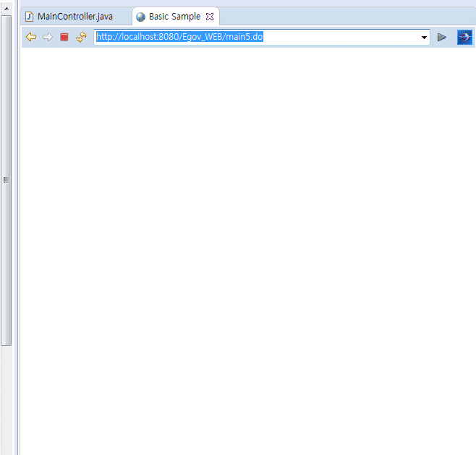Open the URL history dropdown
Screen dimensions: 476x455
tap(424, 38)
